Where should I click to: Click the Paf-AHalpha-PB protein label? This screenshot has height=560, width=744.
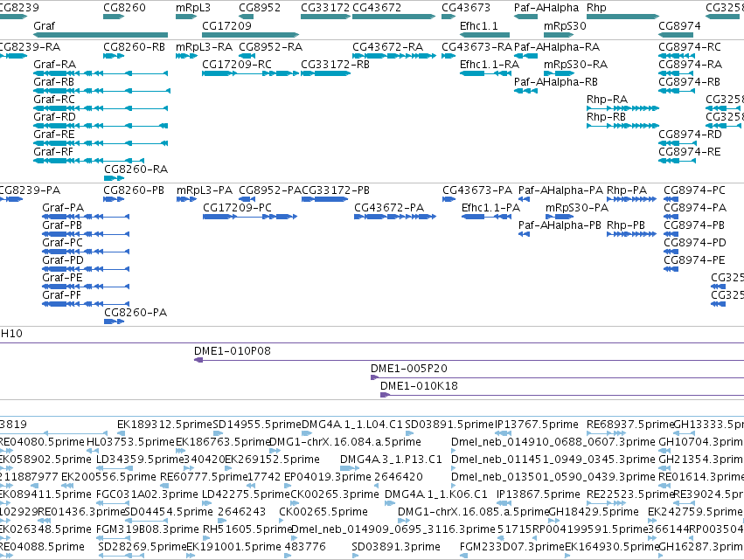click(560, 225)
